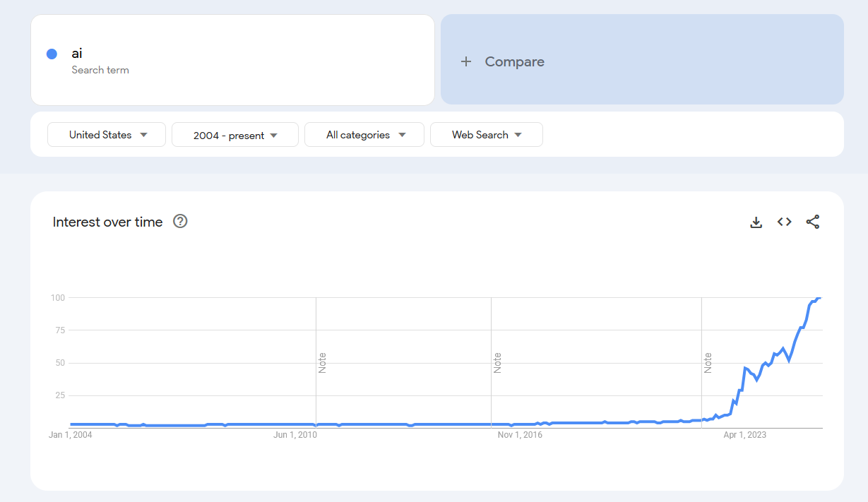Open the All categories dropdown
868x502 pixels.
[x=364, y=135]
